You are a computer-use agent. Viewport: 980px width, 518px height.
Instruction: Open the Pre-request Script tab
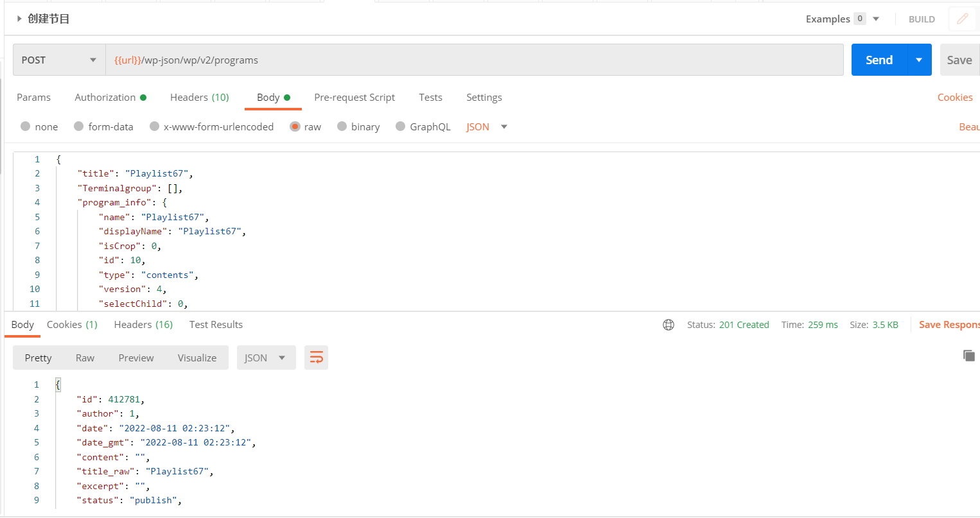click(354, 98)
